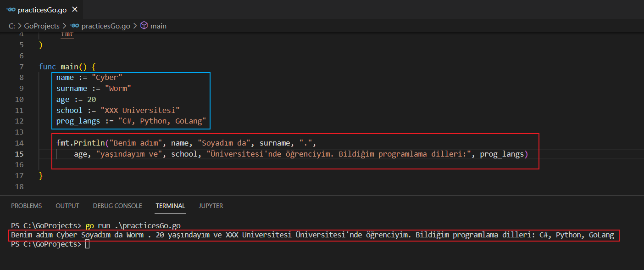Show the DEBUG CONSOLE tab

(x=117, y=206)
